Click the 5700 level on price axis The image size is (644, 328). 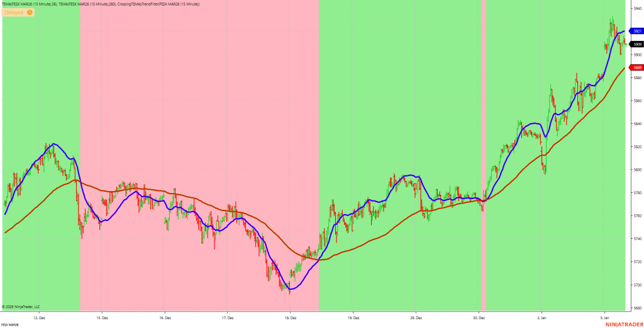point(637,285)
